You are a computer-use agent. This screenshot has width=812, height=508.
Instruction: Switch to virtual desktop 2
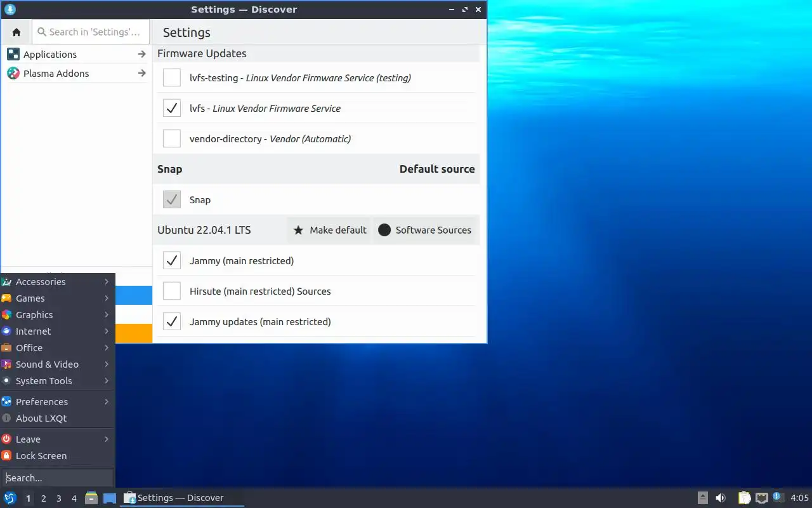44,498
